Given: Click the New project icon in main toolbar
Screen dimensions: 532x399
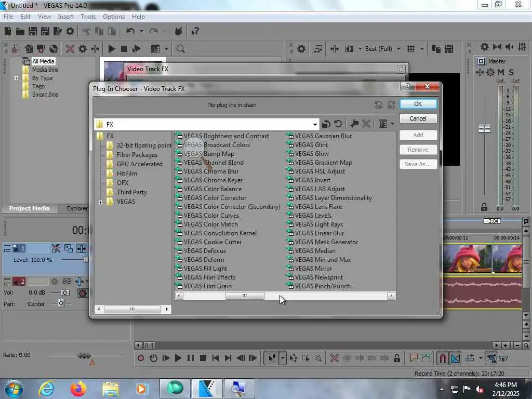Looking at the screenshot, I should coord(8,31).
